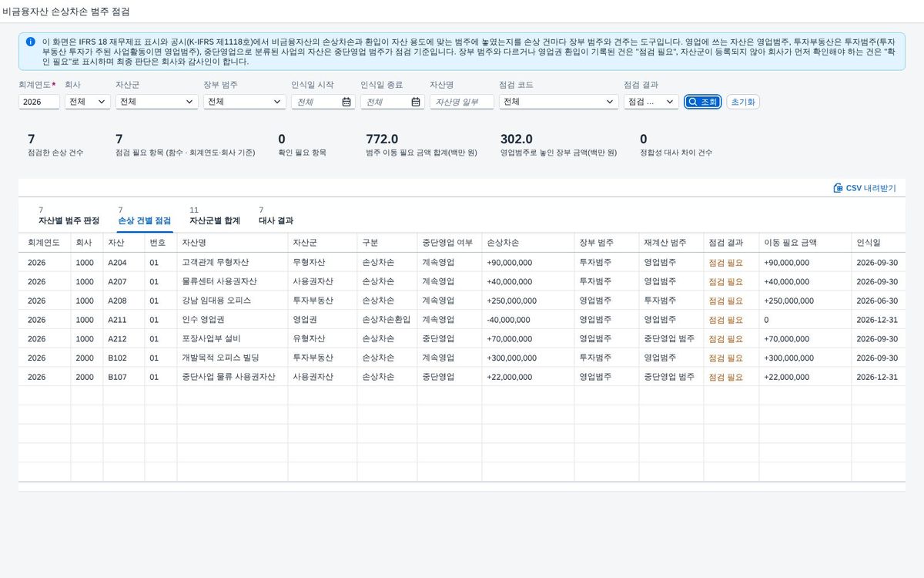
Task: Click the info icon in the blue notice
Action: (30, 42)
